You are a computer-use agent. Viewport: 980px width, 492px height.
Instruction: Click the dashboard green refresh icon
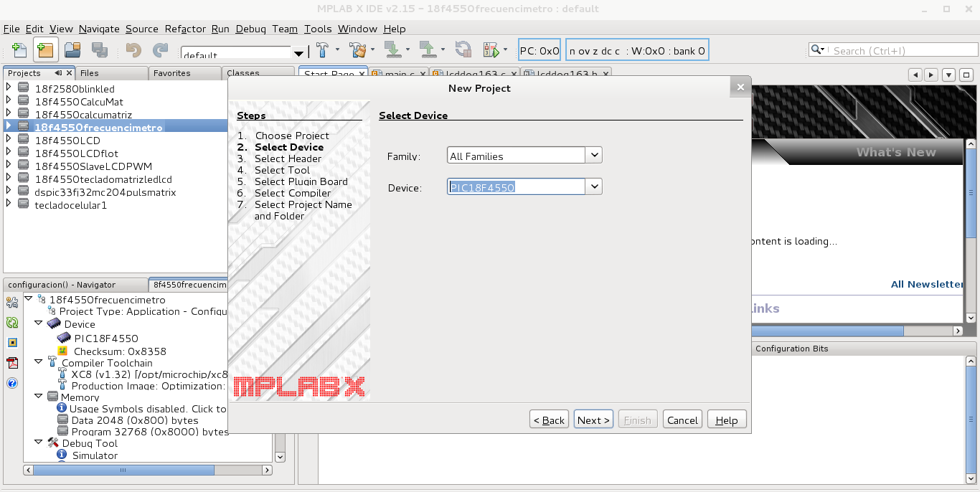[x=12, y=323]
